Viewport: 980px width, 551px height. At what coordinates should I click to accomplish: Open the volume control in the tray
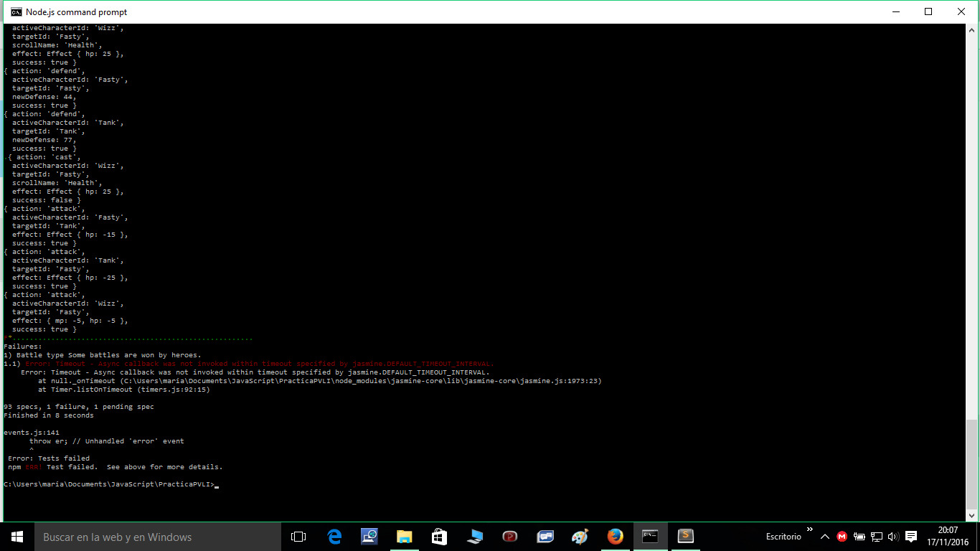(893, 537)
